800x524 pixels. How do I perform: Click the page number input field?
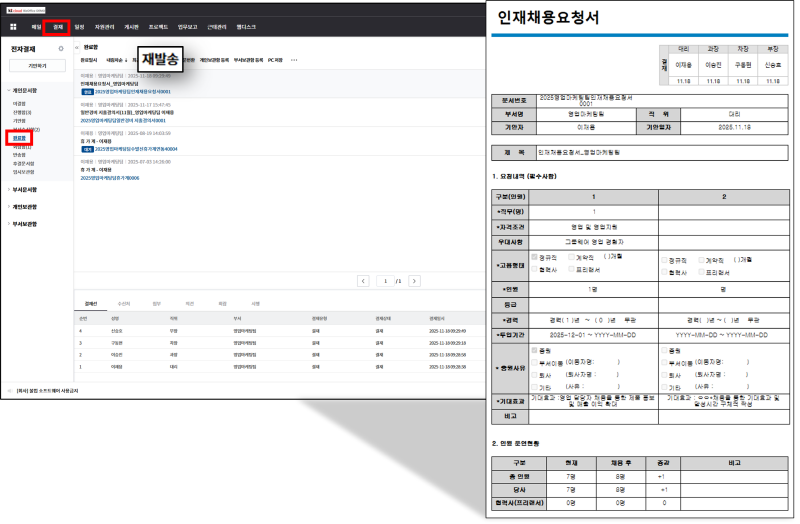(x=385, y=282)
